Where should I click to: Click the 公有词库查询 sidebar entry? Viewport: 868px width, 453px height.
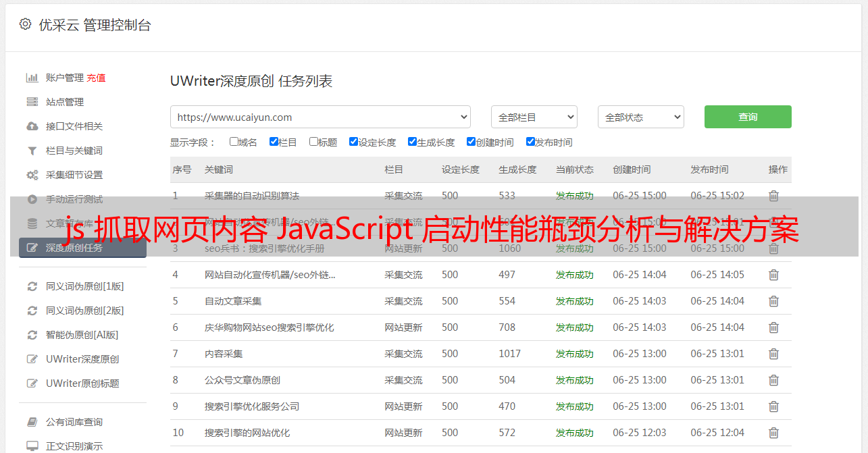pyautogui.click(x=74, y=422)
